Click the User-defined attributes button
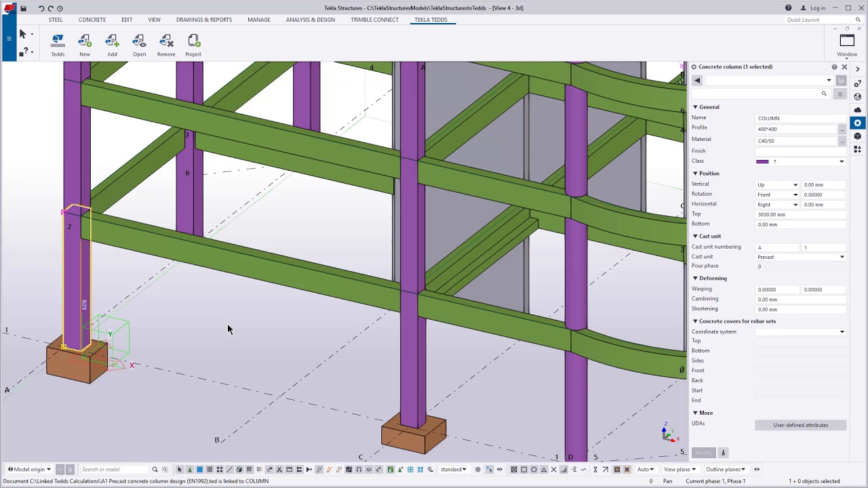 [x=801, y=425]
